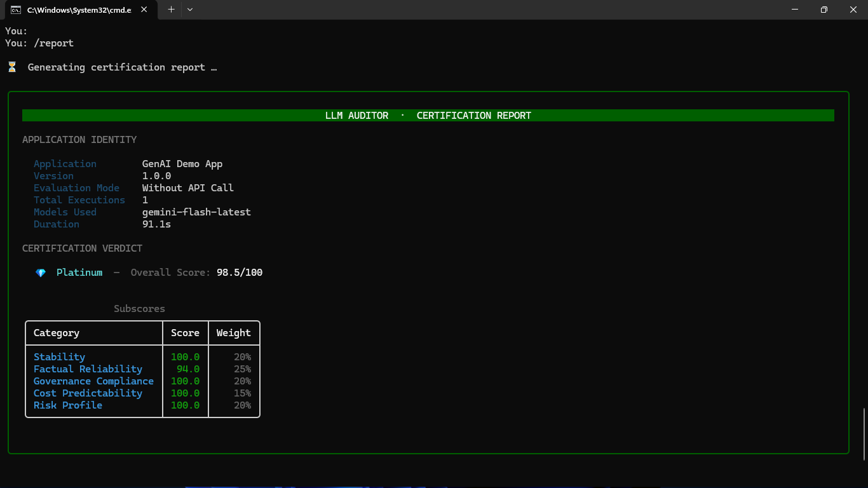This screenshot has width=868, height=488.
Task: Click the Risk Profile score 100.0
Action: coord(185,405)
